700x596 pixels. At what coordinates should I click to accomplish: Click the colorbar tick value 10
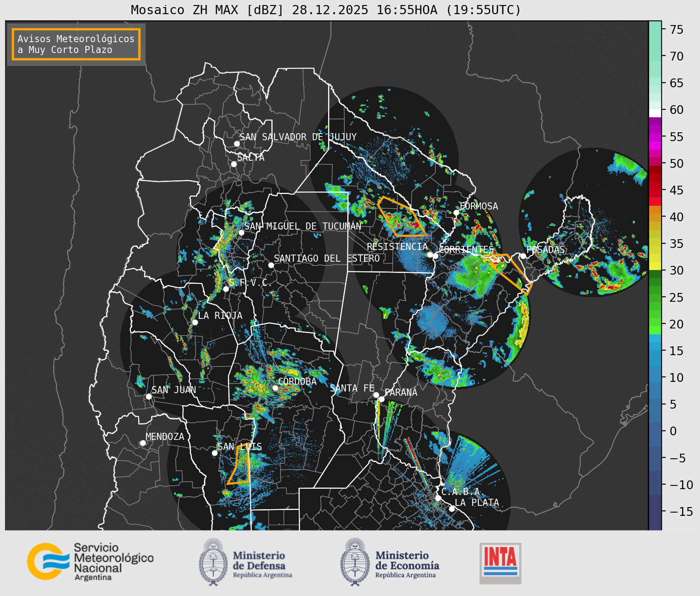tap(677, 378)
